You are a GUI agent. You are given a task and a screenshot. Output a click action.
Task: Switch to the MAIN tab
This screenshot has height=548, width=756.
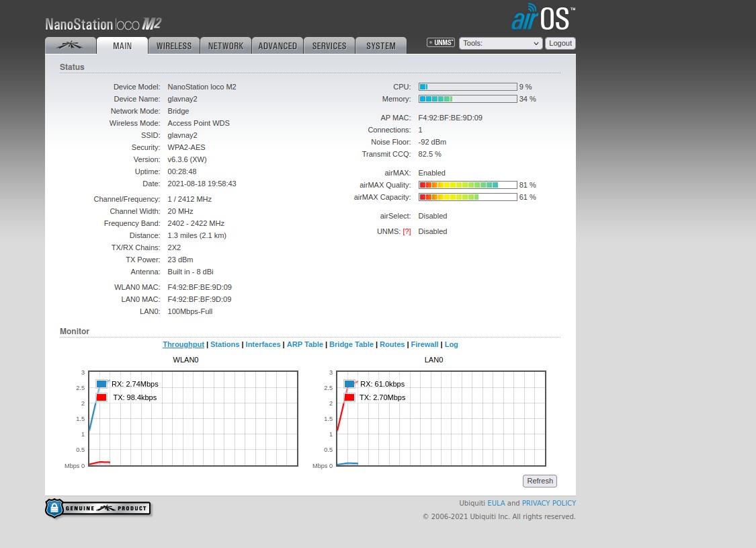122,46
